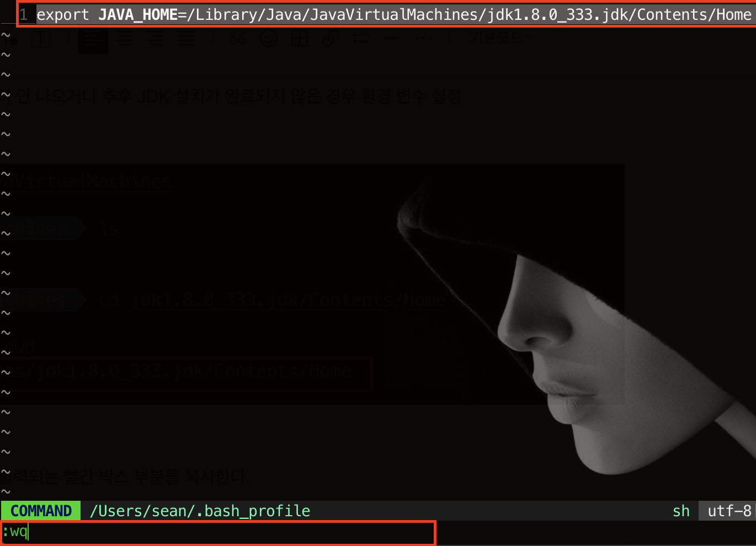This screenshot has height=546, width=756.
Task: Click line number 1 in the gutter
Action: tap(24, 14)
